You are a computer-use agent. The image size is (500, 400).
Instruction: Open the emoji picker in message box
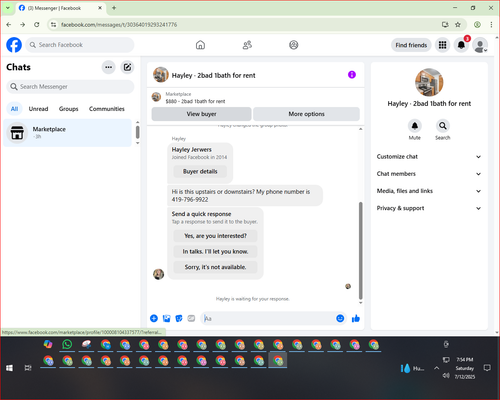[340, 318]
